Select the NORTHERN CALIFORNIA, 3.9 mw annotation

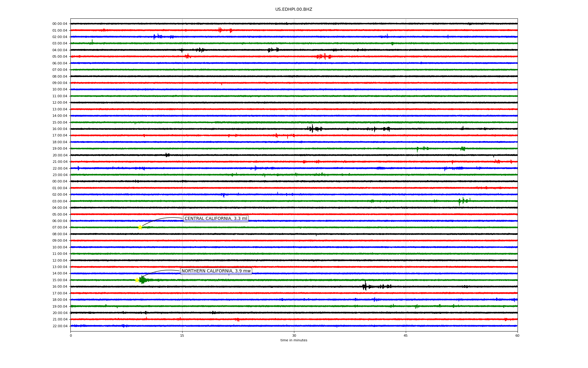tap(216, 271)
